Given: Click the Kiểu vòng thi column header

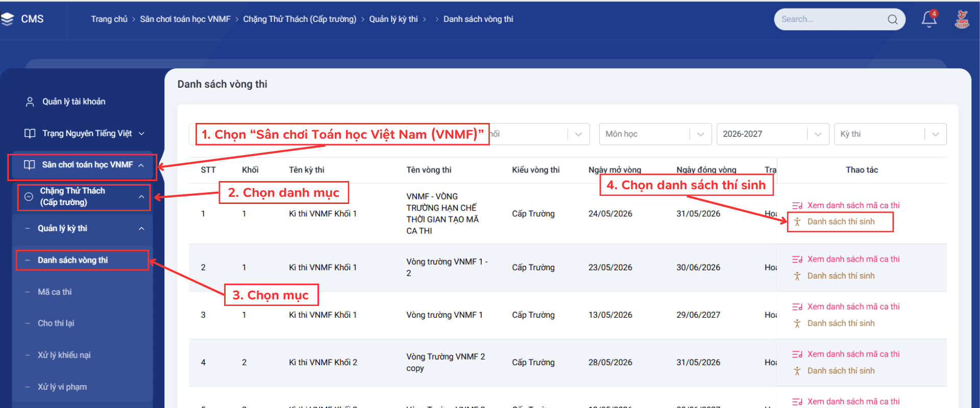Looking at the screenshot, I should 536,170.
